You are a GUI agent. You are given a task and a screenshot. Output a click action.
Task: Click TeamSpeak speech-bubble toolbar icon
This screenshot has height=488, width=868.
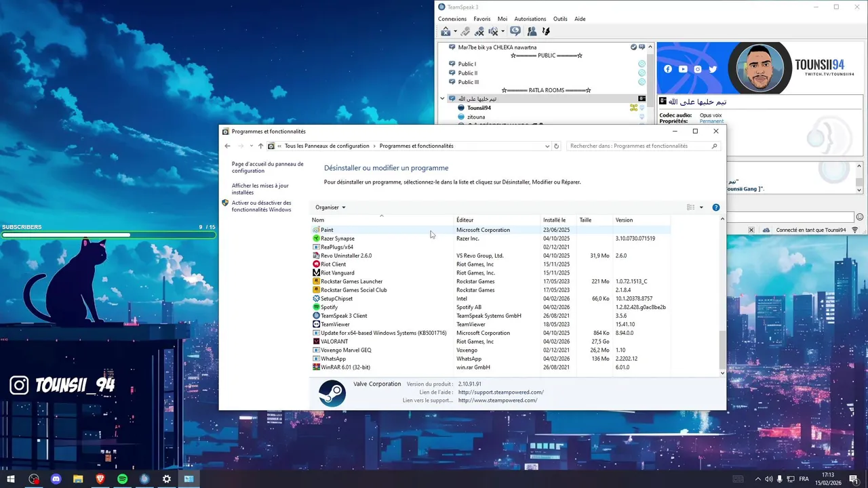(x=515, y=31)
